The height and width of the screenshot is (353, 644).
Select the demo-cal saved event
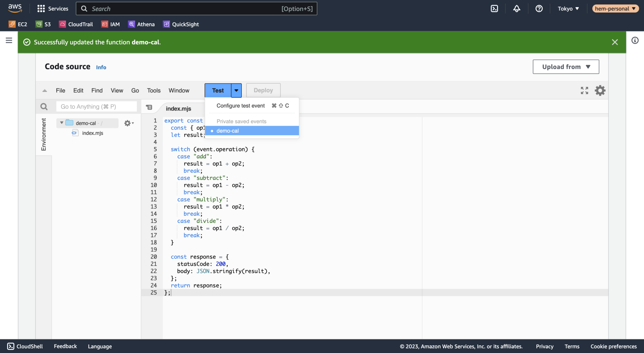tap(252, 131)
